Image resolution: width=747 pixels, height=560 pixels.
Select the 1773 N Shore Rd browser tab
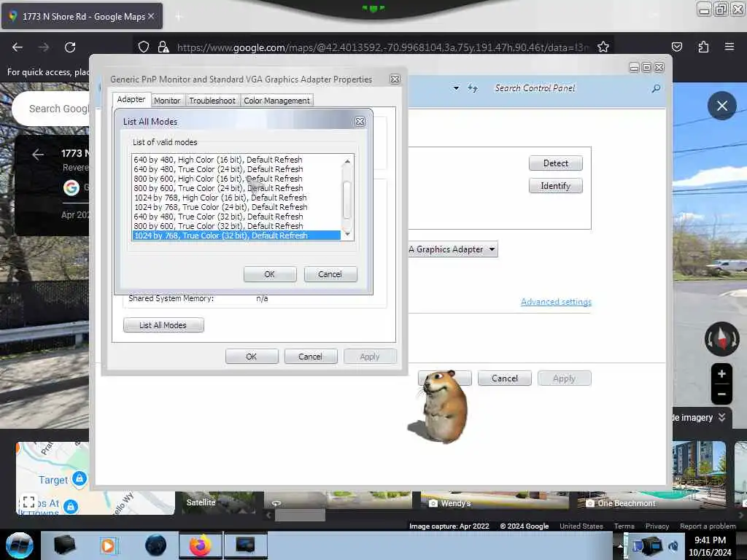click(82, 17)
